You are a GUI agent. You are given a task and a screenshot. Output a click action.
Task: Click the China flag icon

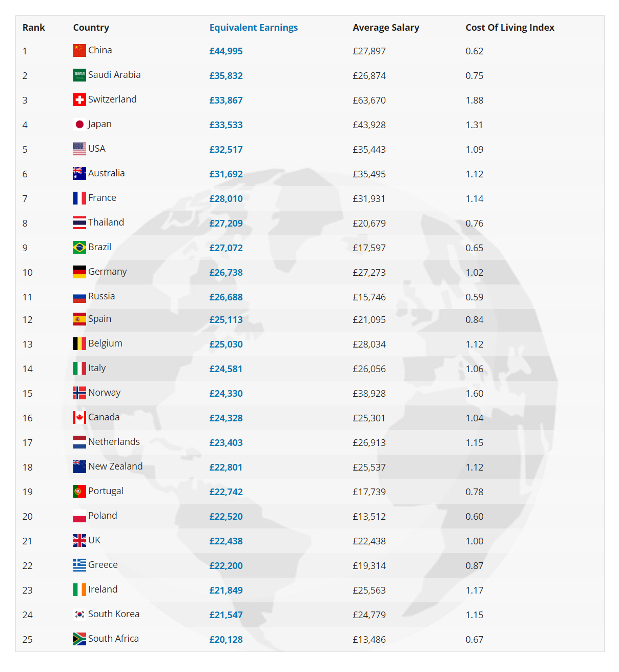(x=79, y=50)
